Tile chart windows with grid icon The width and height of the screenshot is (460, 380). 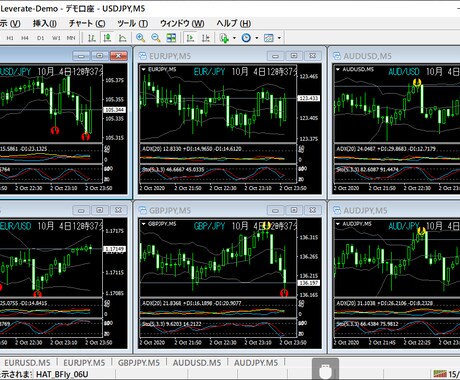[x=171, y=38]
